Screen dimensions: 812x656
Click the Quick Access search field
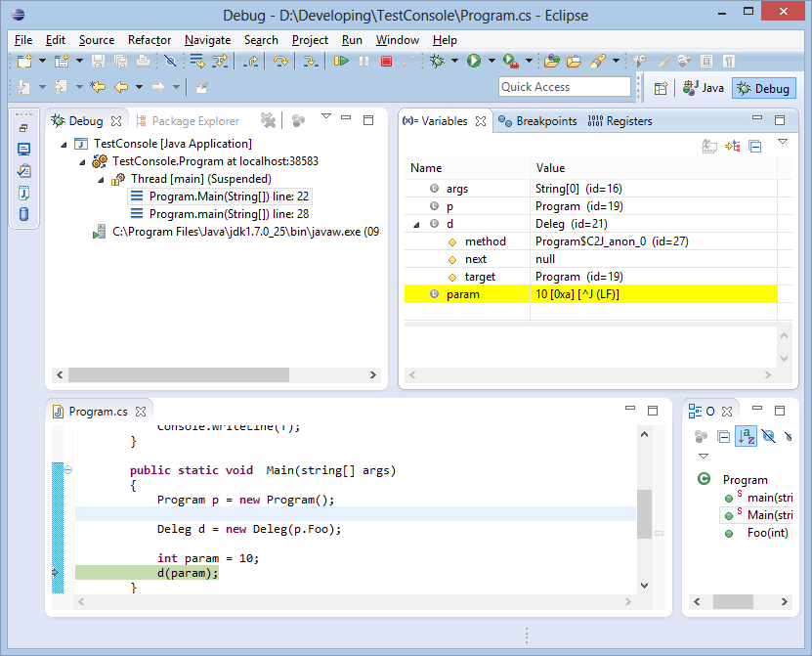point(564,87)
